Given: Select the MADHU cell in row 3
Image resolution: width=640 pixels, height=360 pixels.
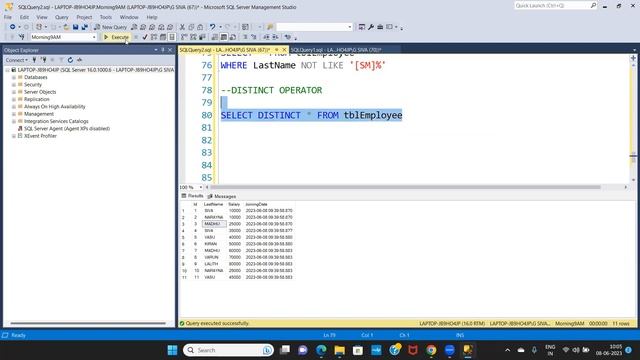Looking at the screenshot, I should tap(213, 224).
